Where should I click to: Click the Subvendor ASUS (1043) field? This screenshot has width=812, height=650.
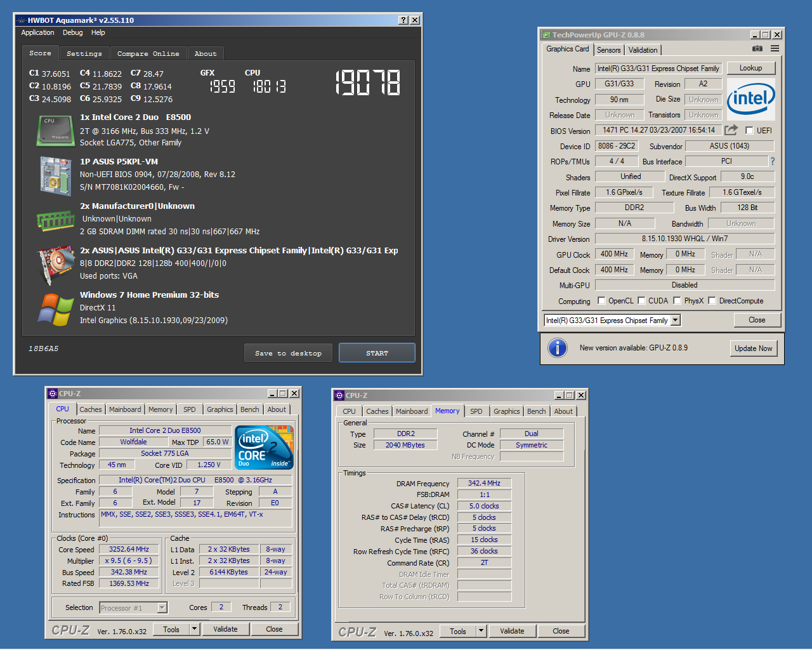[730, 146]
